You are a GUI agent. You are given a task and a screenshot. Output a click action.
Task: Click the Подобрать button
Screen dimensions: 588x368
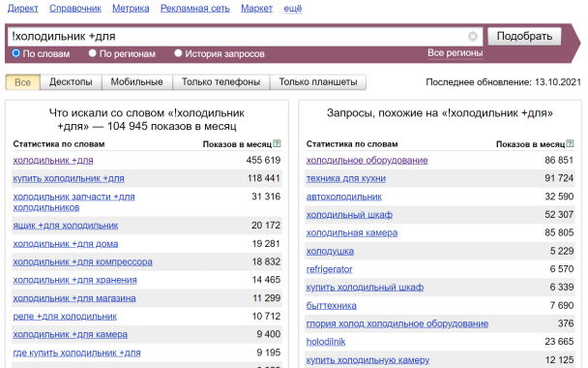524,37
